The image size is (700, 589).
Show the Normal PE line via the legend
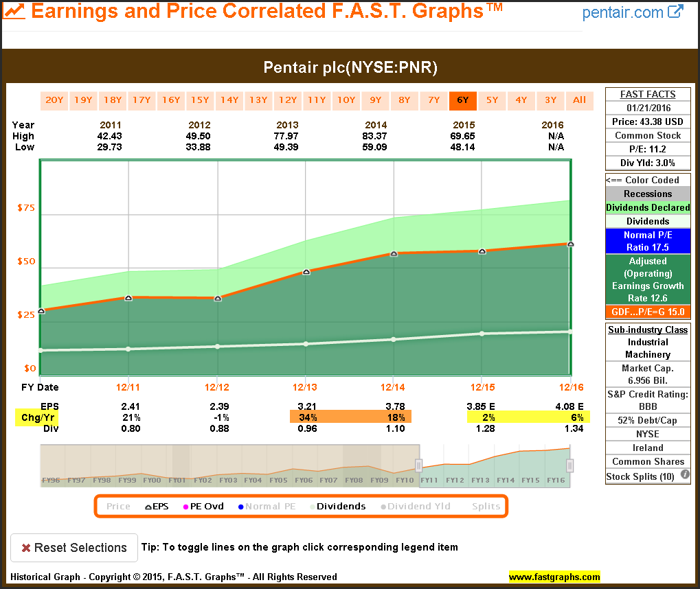pos(267,507)
